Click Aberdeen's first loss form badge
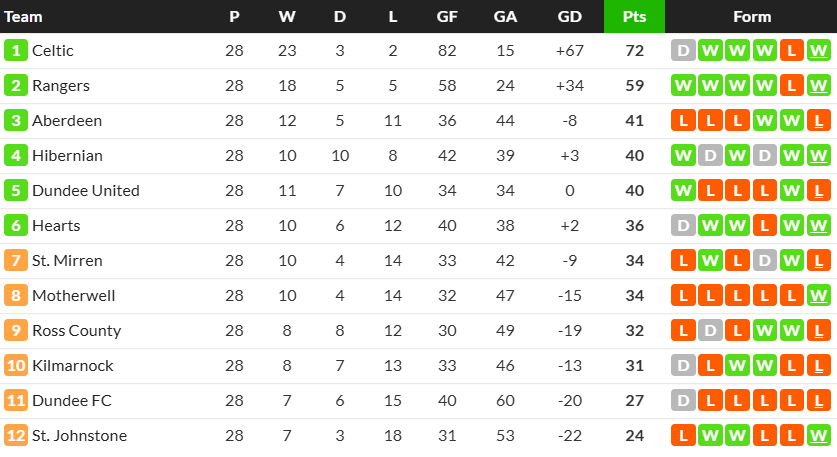The image size is (837, 457). coord(683,121)
